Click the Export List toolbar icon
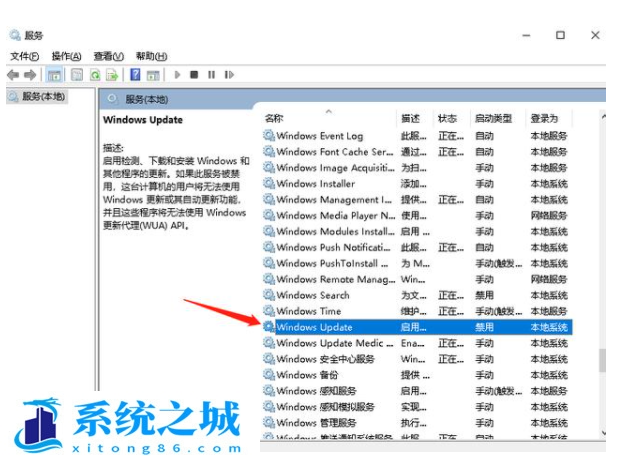 pyautogui.click(x=112, y=75)
